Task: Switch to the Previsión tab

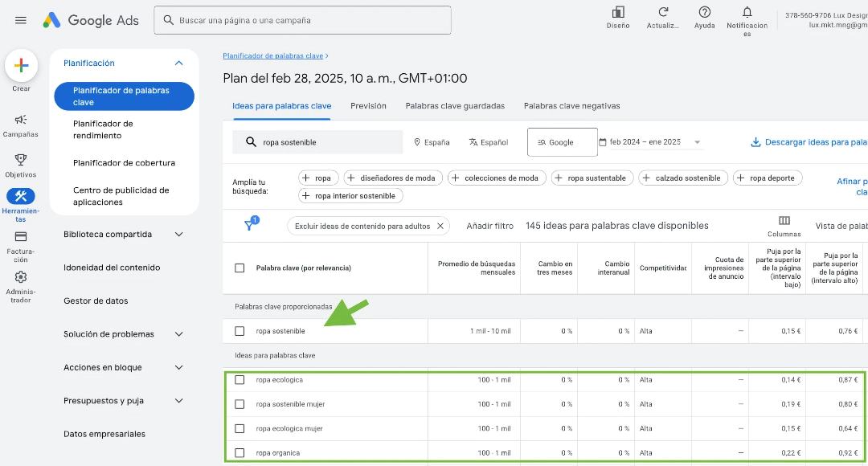Action: (x=368, y=106)
